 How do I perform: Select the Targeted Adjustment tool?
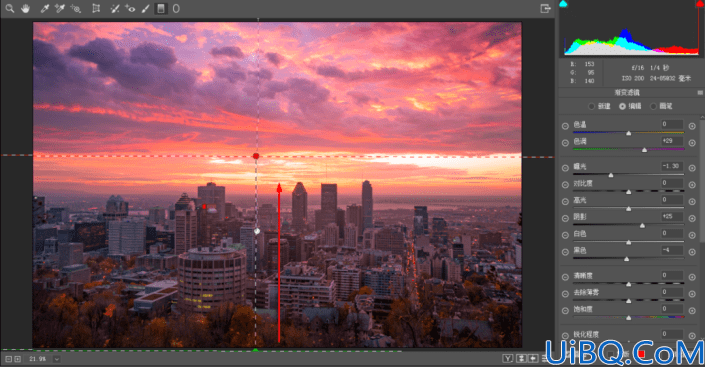tap(76, 8)
